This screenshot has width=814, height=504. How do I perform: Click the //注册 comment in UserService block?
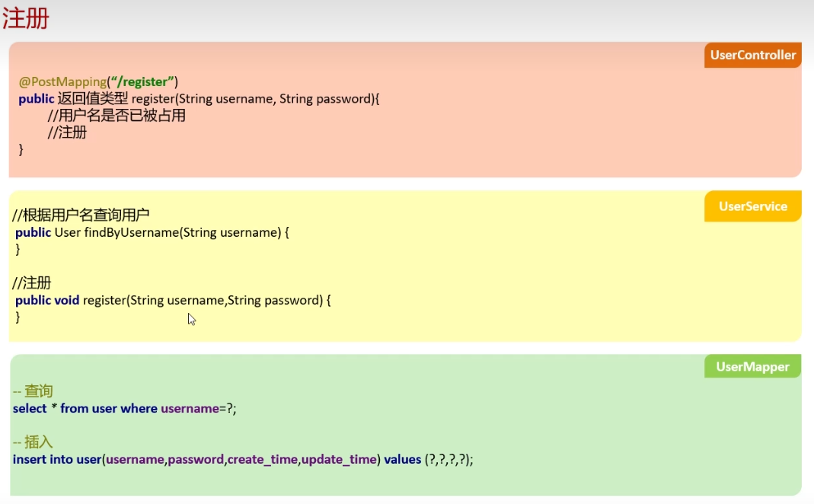click(x=32, y=283)
